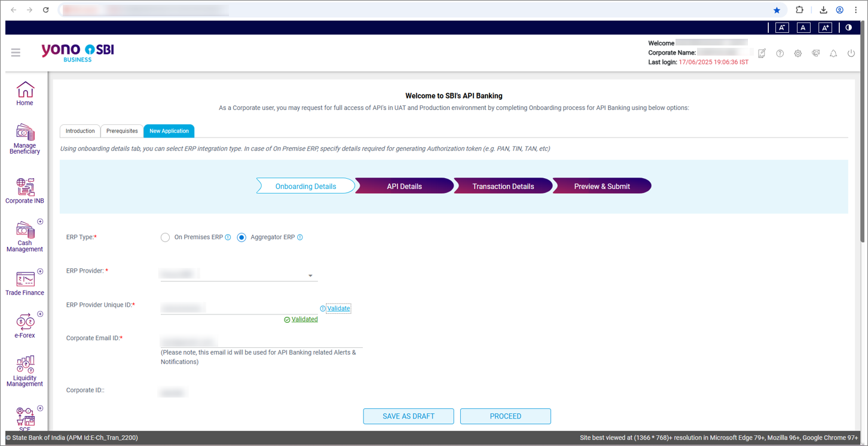Open the hamburger navigation menu
Image resolution: width=868 pixels, height=446 pixels.
[x=16, y=53]
